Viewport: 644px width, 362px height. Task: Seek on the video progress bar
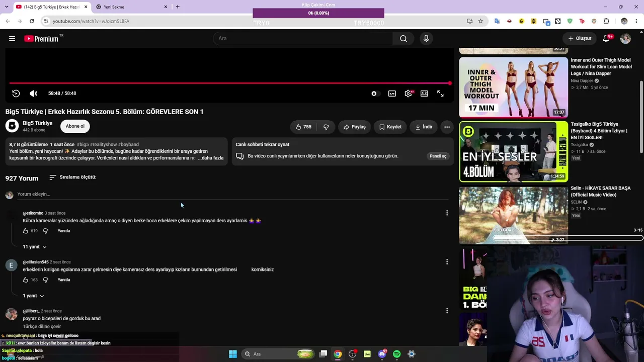tap(229, 83)
